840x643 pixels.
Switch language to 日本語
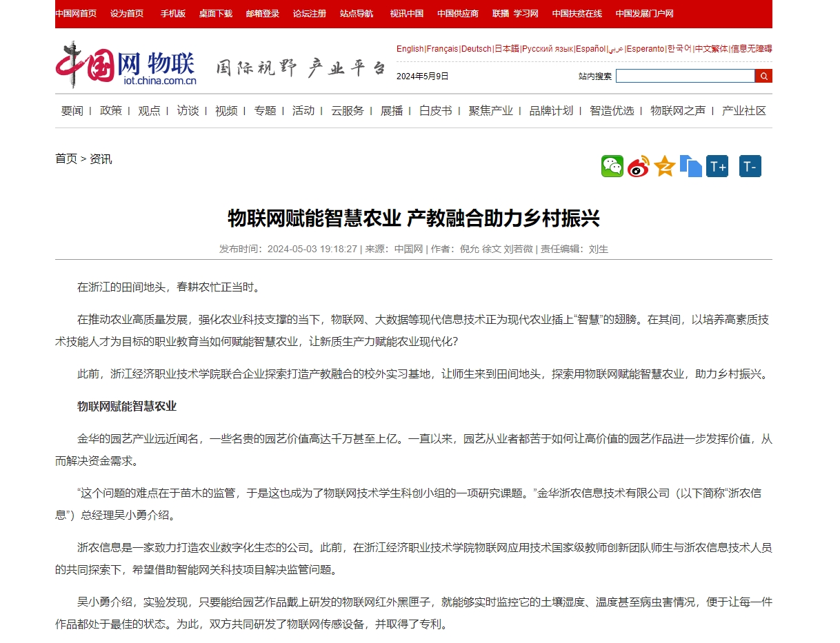click(507, 49)
